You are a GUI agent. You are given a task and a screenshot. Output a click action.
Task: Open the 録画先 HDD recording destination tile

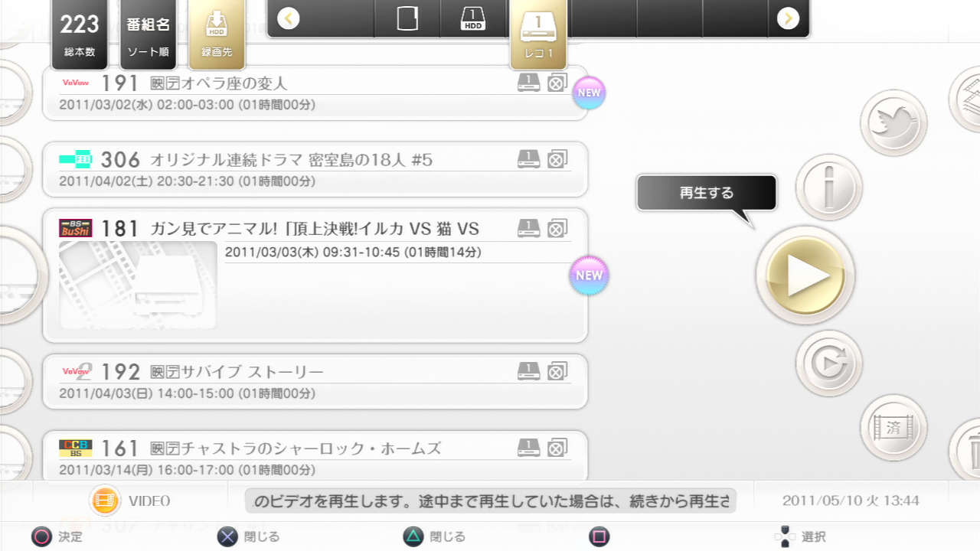(x=217, y=34)
